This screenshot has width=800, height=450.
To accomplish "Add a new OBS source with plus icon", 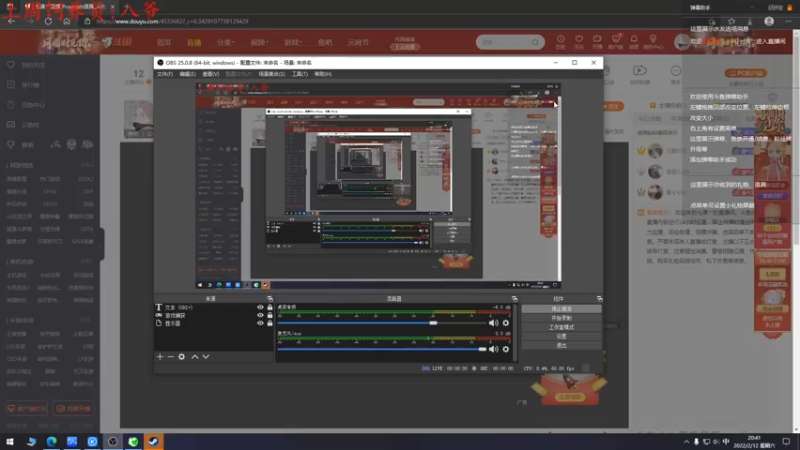I will point(160,357).
